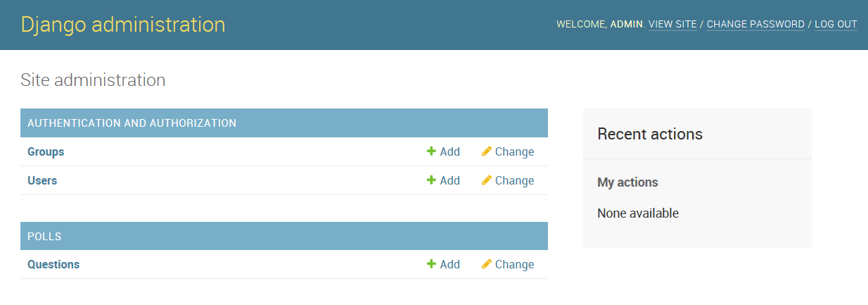
Task: Select the Add link for Groups
Action: [449, 151]
